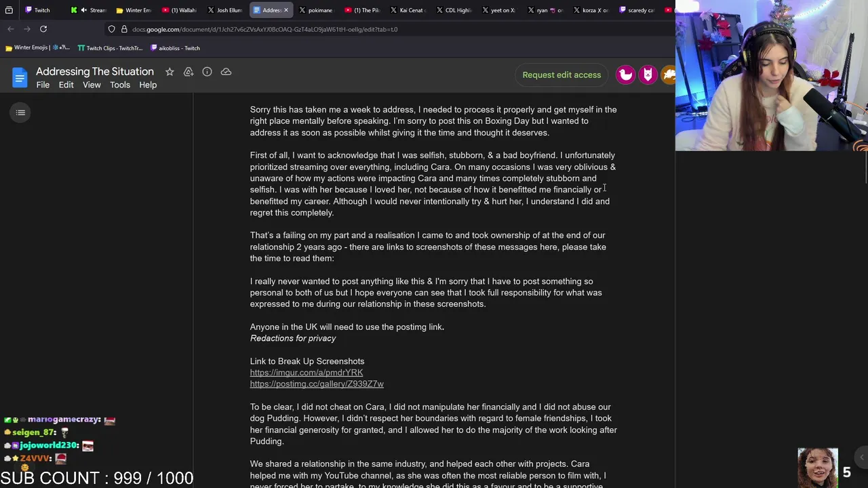Switch to The Pike YouTube tab

[x=361, y=10]
